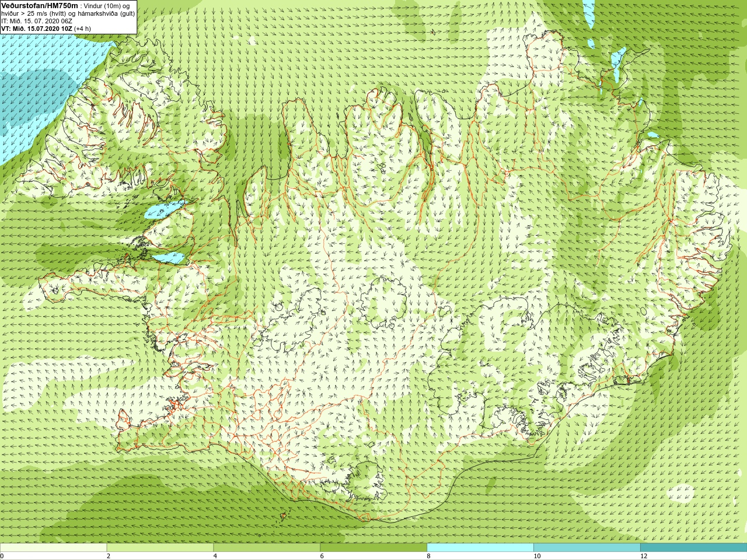Click the scale label "10"

(536, 556)
